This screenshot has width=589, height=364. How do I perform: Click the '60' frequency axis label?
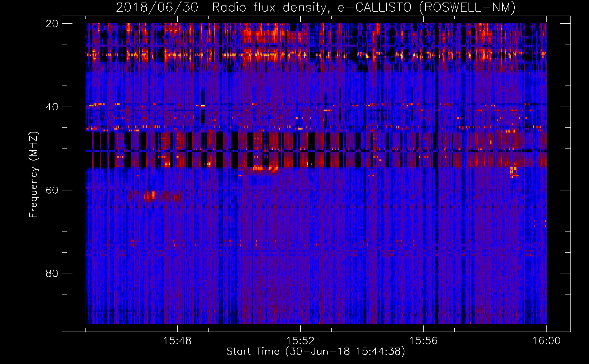52,190
